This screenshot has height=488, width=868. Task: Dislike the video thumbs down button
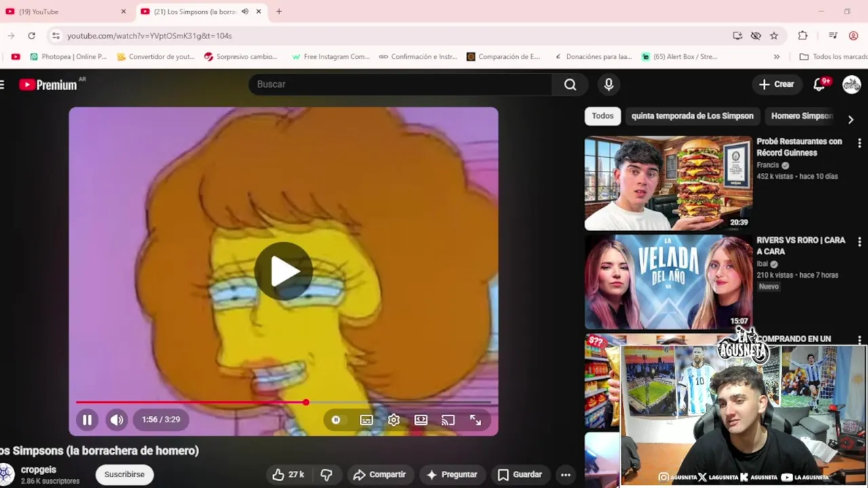(x=326, y=474)
